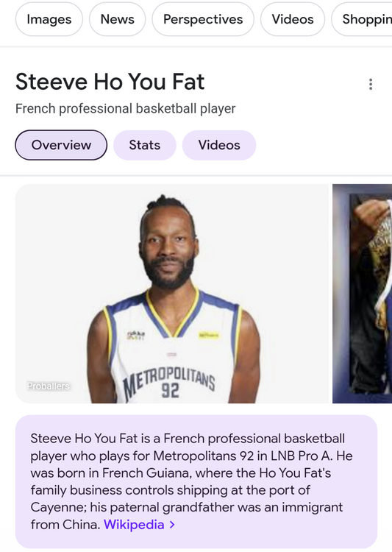The image size is (392, 552).
Task: Open the Perspectives filter chip
Action: pyautogui.click(x=203, y=19)
